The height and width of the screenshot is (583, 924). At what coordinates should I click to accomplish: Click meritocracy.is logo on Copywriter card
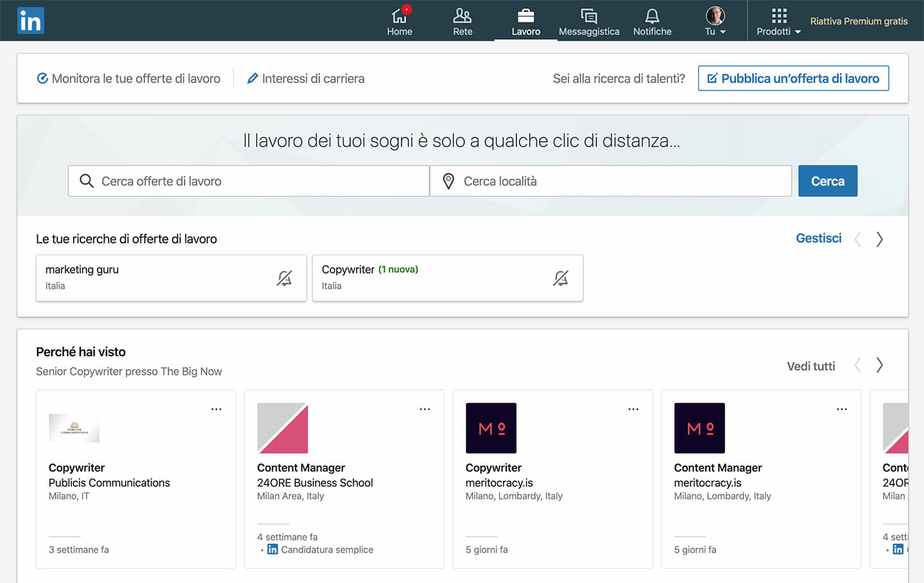tap(491, 428)
